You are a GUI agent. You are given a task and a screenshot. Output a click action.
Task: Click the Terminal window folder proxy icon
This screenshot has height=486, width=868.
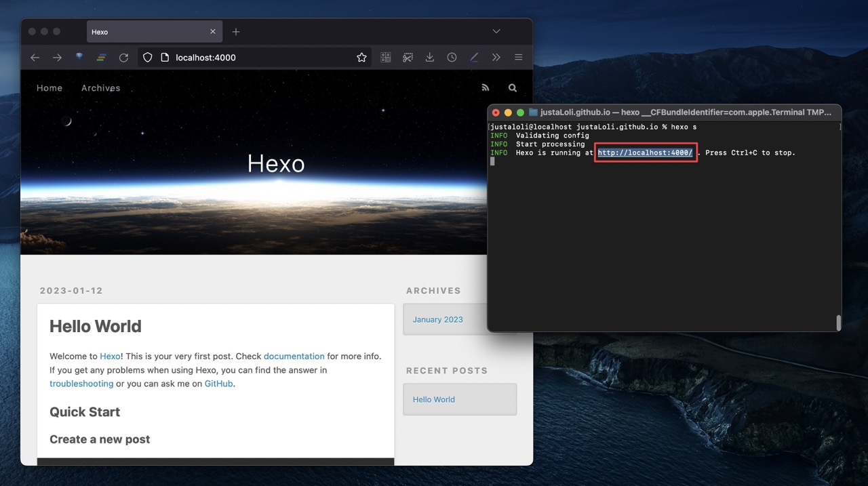click(x=533, y=113)
